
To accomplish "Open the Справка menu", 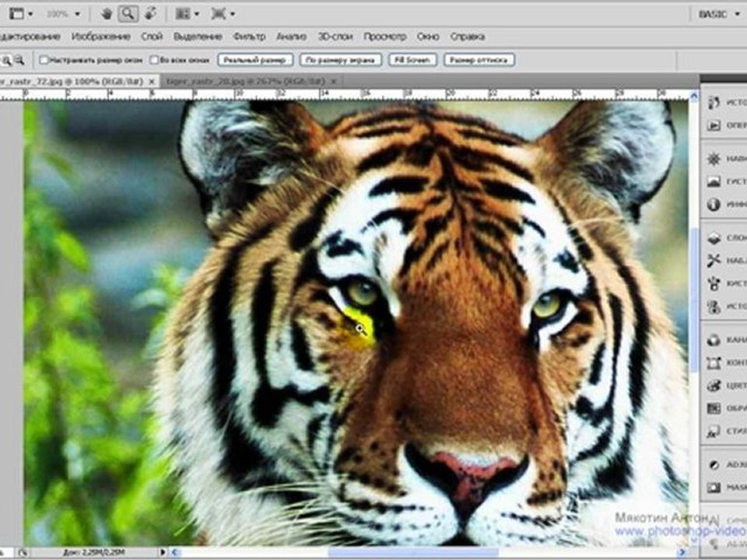I will point(468,37).
